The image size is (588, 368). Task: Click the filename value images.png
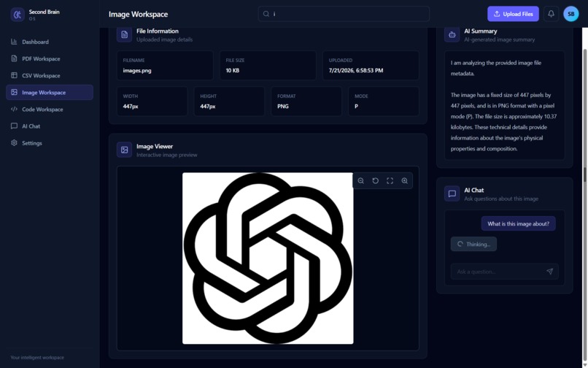tap(137, 70)
